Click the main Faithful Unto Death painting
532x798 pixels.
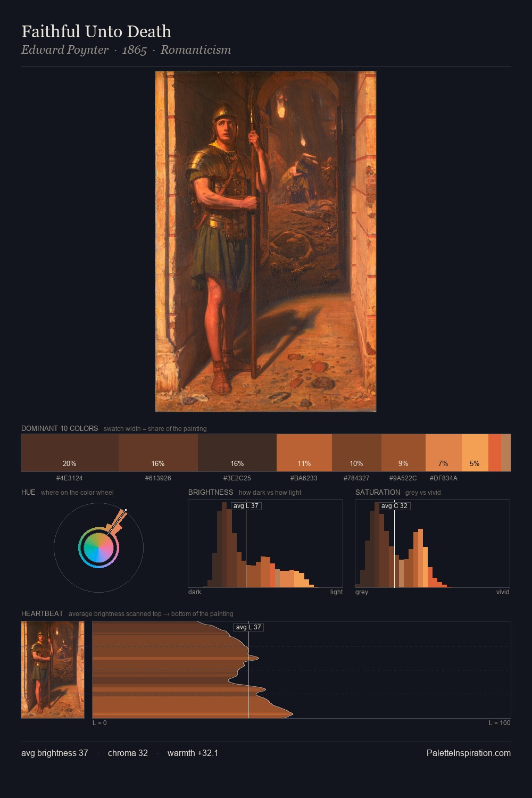265,242
